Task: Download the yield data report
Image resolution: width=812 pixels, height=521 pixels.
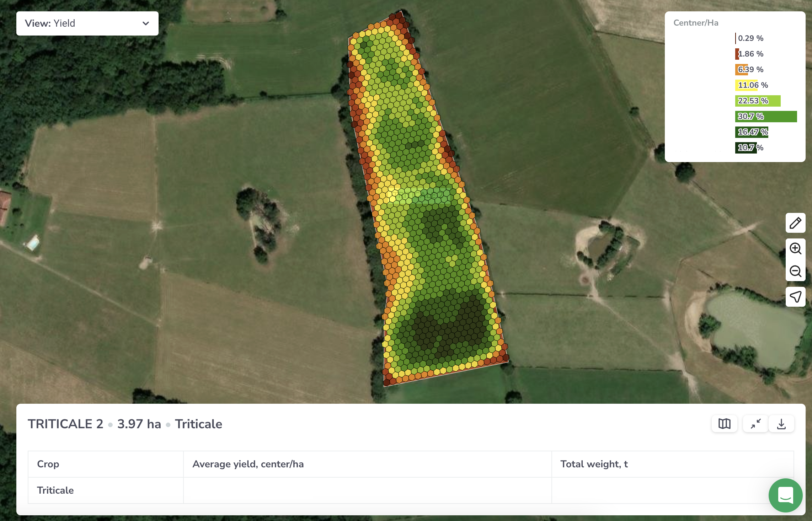Action: [x=781, y=423]
